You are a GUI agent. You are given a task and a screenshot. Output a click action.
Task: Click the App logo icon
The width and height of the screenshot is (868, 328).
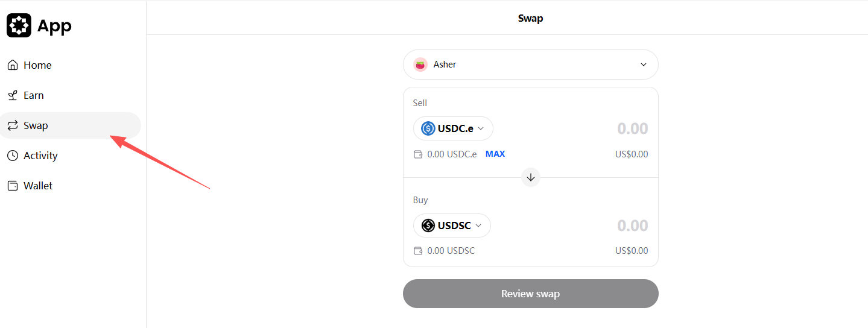[x=19, y=25]
